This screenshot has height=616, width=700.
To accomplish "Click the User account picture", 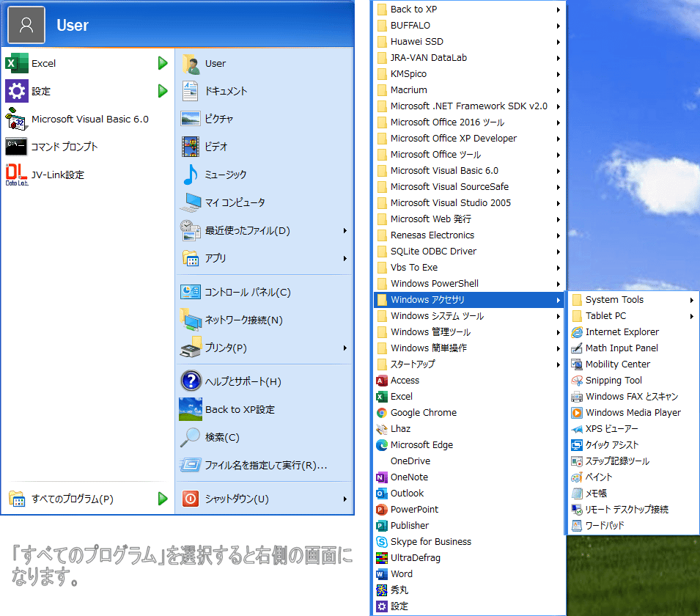I will [x=26, y=25].
